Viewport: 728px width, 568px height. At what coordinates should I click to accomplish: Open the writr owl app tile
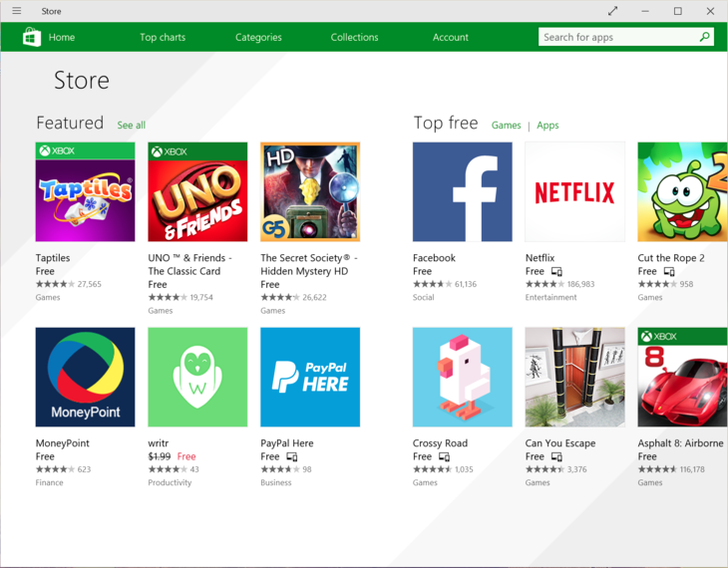tap(197, 377)
